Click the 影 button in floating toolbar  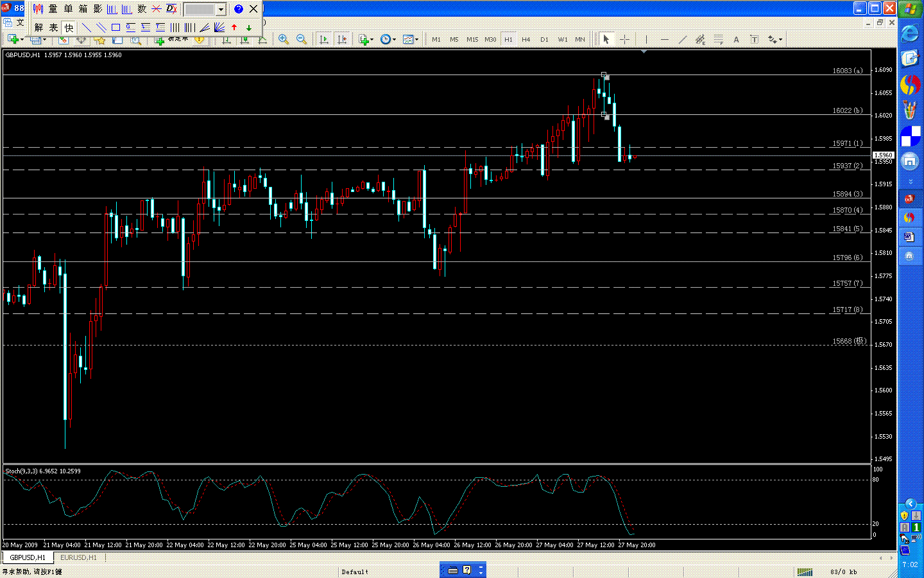coord(98,9)
